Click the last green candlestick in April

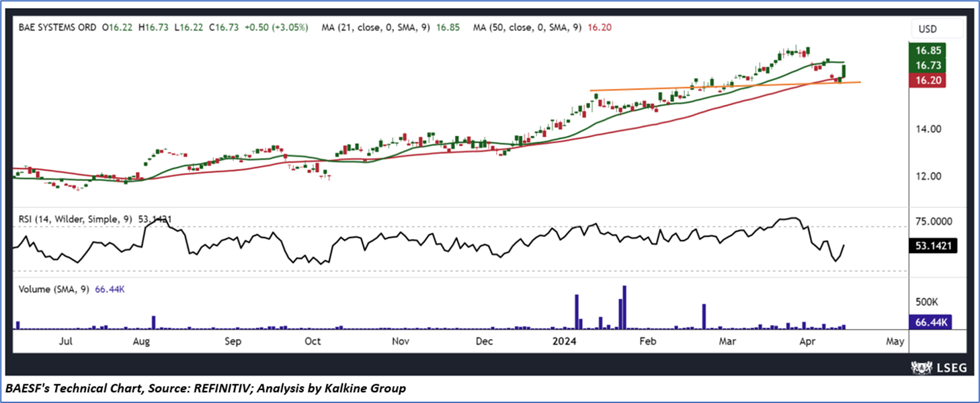(844, 71)
